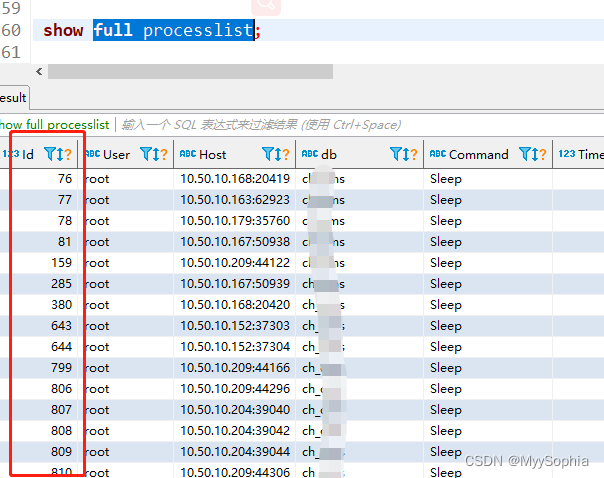Select the Id cell 81

[x=39, y=242]
